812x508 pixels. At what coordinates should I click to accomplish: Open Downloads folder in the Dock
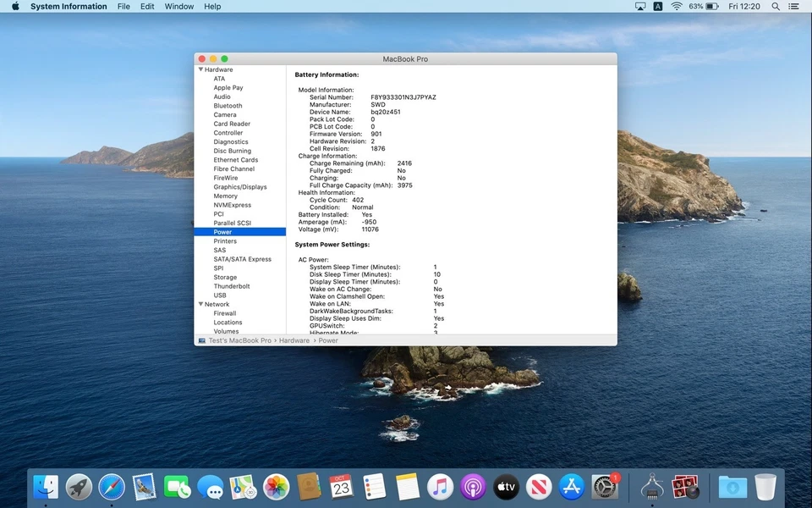[732, 488]
